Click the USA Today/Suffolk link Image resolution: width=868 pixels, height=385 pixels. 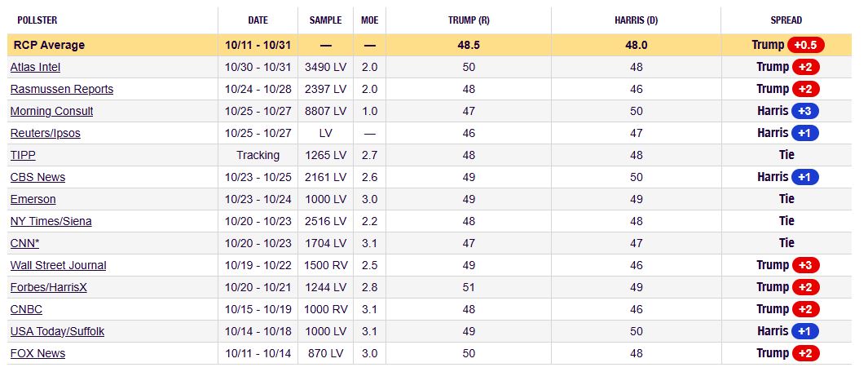click(x=57, y=331)
